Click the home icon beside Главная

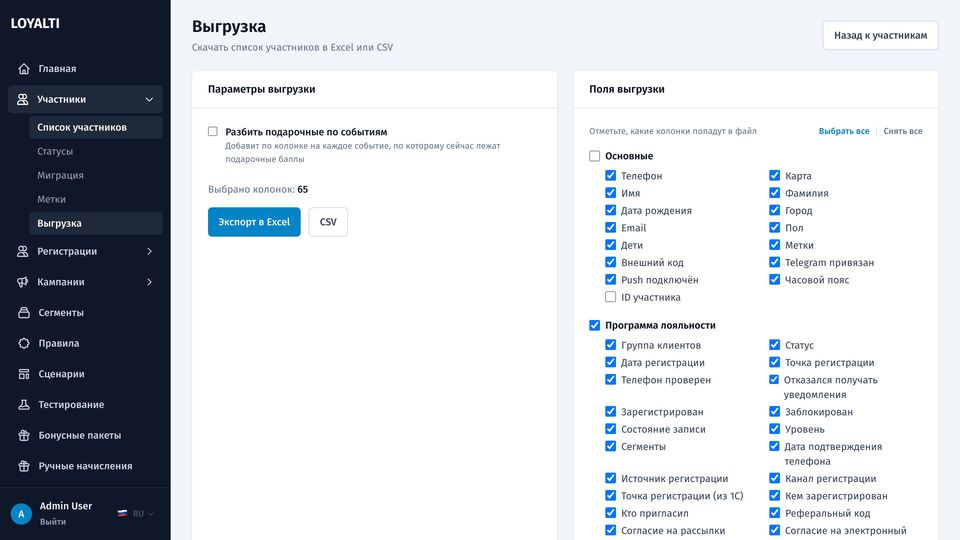click(24, 69)
